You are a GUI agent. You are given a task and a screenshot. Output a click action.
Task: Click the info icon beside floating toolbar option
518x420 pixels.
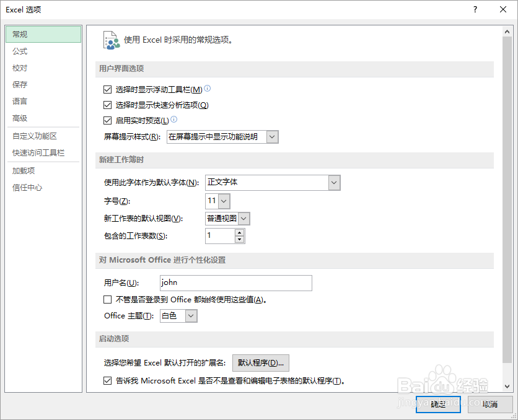click(x=207, y=88)
